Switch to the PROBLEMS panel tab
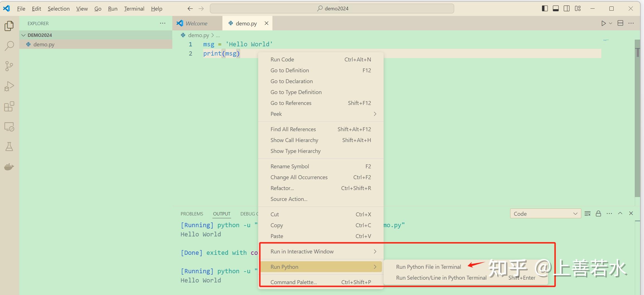This screenshot has height=295, width=644. click(x=192, y=214)
